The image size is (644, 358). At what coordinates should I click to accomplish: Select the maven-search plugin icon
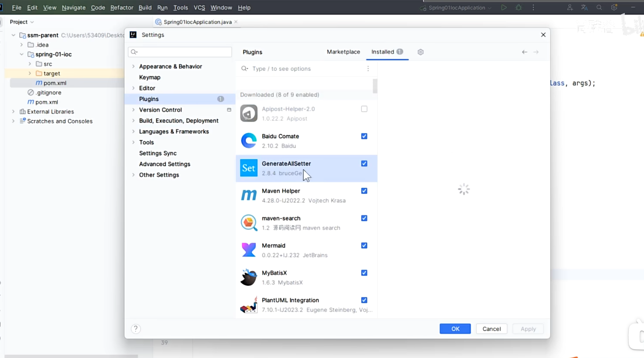click(x=249, y=223)
